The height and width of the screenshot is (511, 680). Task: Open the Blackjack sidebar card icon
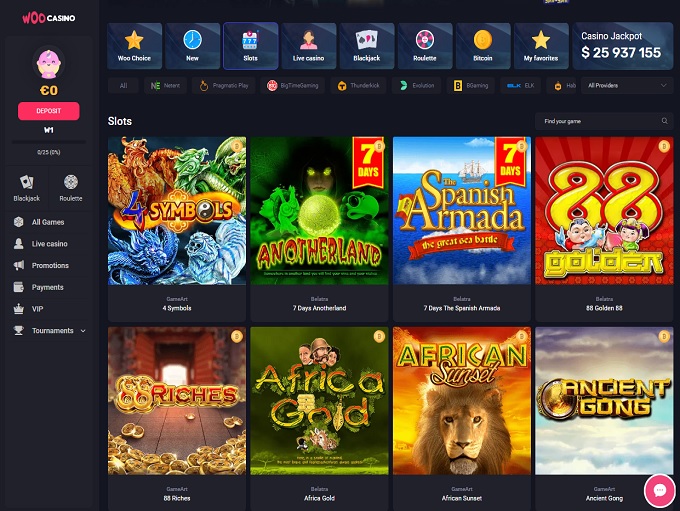tap(26, 182)
